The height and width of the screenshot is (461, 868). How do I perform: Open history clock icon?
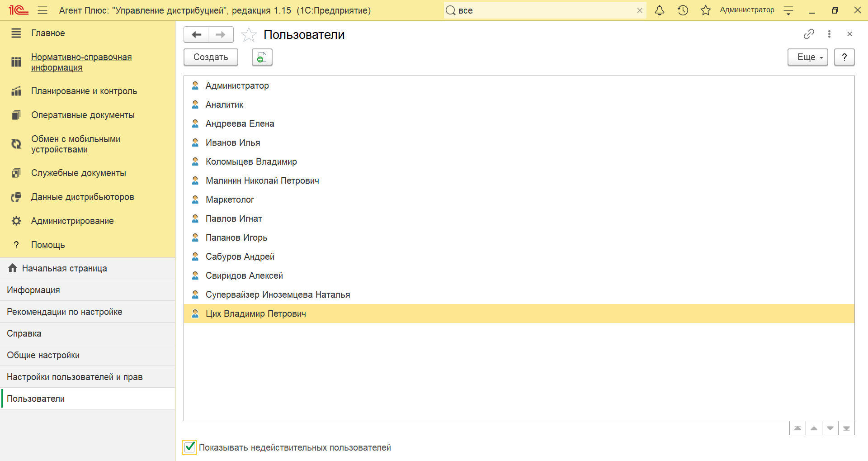(x=683, y=10)
